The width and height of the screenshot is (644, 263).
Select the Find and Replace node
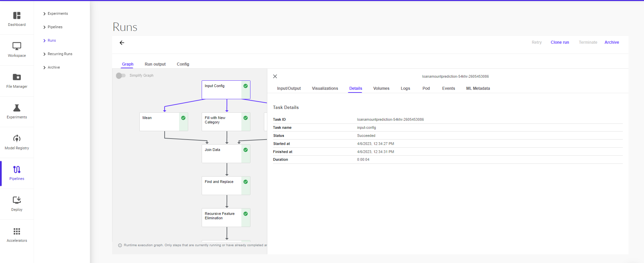click(226, 186)
